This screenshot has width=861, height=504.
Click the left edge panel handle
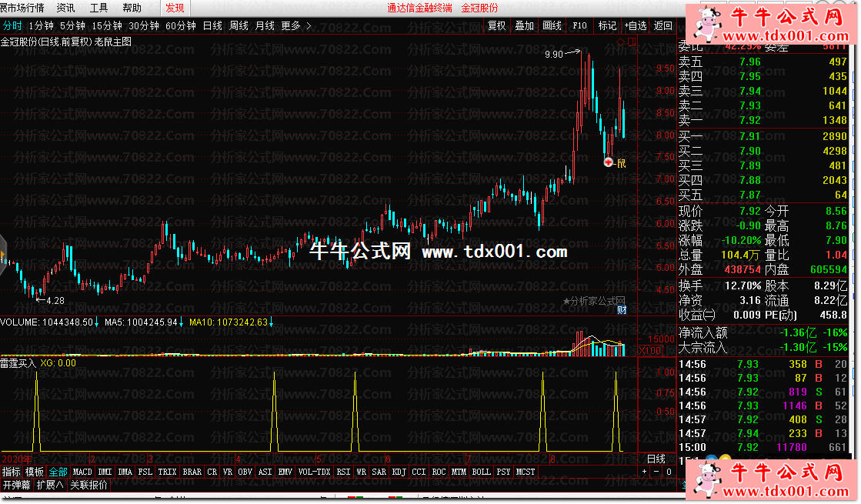(x=3, y=254)
